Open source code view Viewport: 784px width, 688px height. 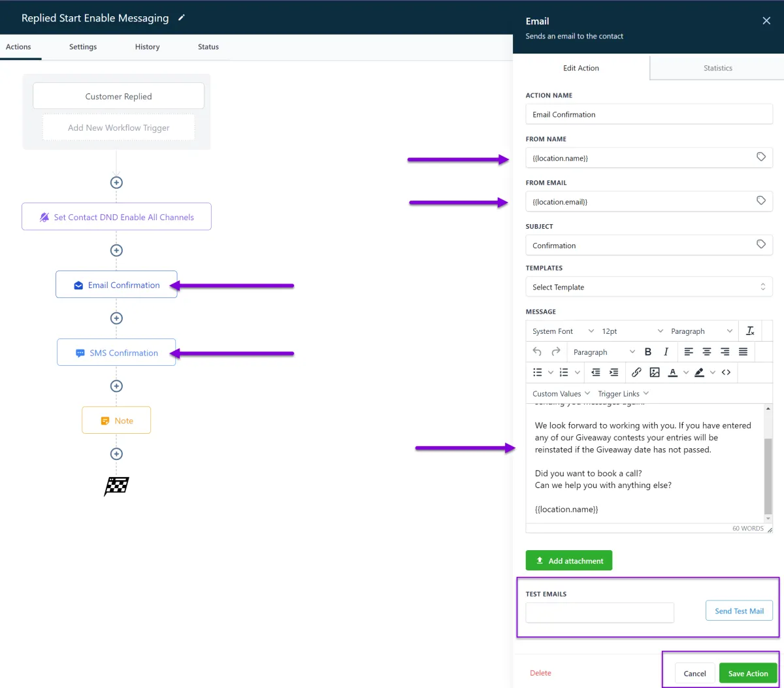[726, 372]
